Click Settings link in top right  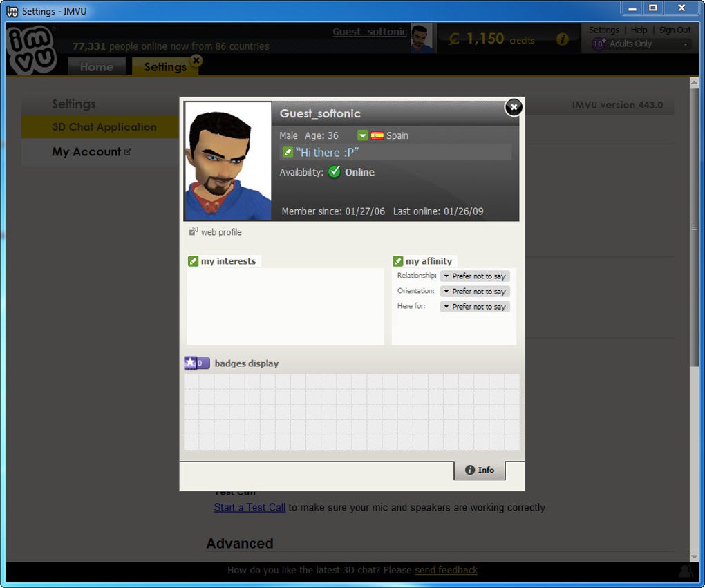point(603,30)
